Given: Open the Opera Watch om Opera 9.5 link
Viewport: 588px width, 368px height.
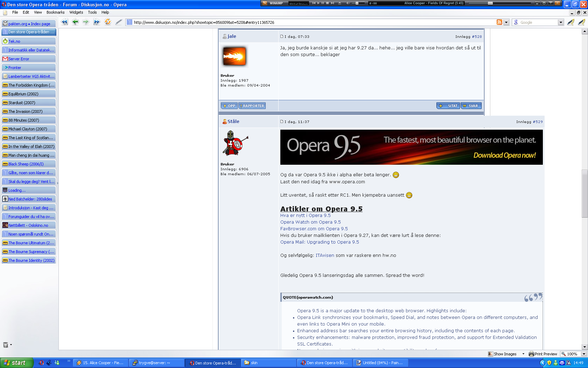Looking at the screenshot, I should (x=310, y=222).
